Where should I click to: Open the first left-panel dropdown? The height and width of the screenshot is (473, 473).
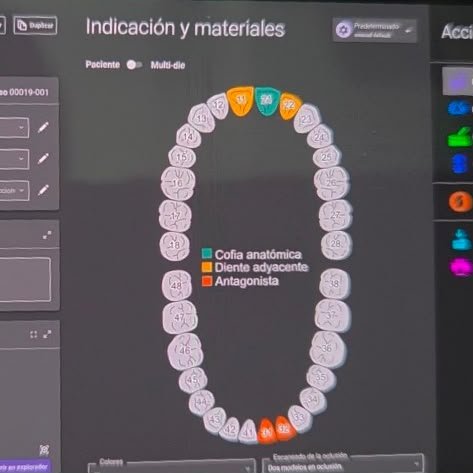click(14, 127)
